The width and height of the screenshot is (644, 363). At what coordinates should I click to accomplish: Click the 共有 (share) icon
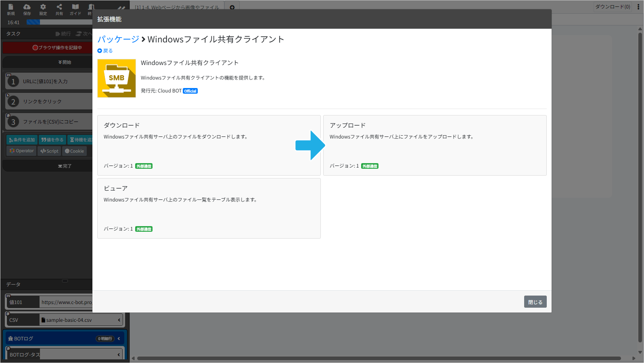[59, 7]
